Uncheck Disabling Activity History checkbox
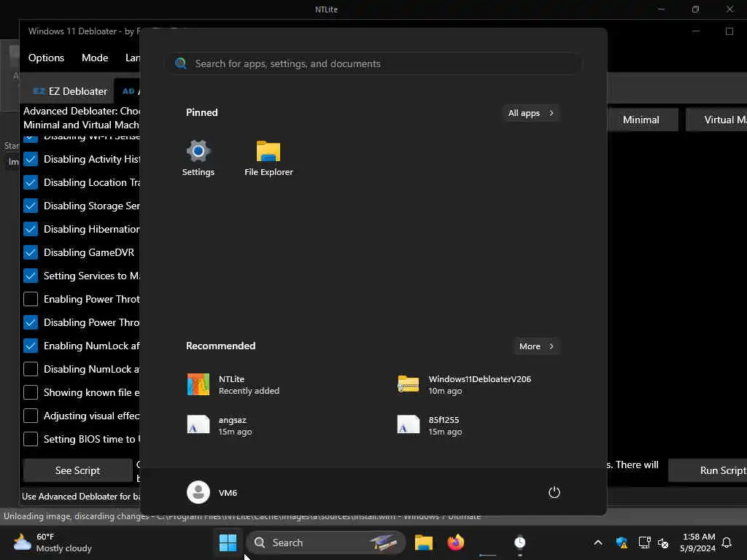This screenshot has height=560, width=747. click(31, 159)
